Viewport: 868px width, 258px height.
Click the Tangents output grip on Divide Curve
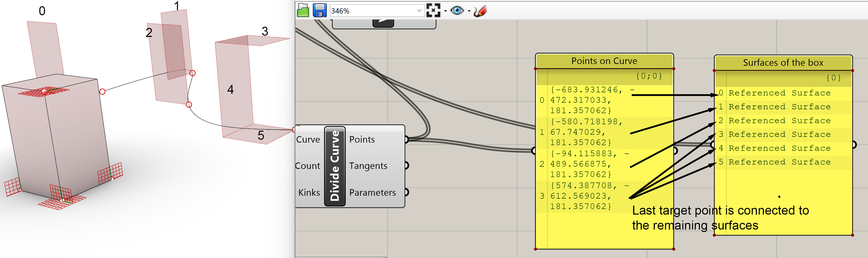point(406,165)
